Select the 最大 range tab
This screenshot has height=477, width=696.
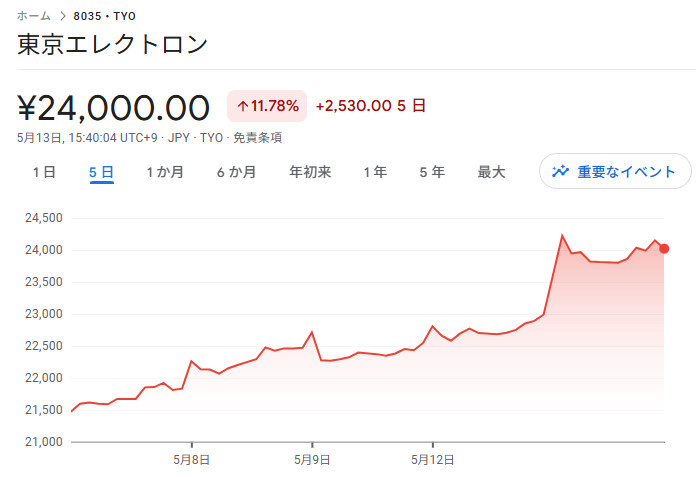pos(491,172)
